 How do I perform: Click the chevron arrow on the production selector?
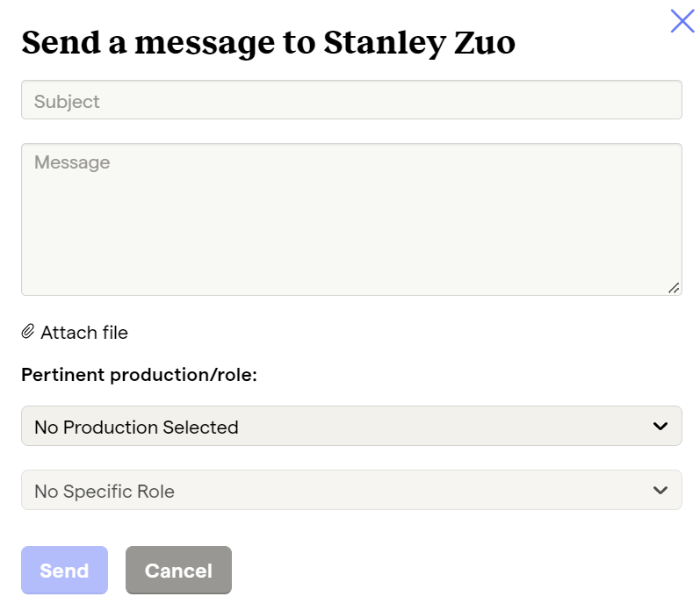tap(660, 426)
